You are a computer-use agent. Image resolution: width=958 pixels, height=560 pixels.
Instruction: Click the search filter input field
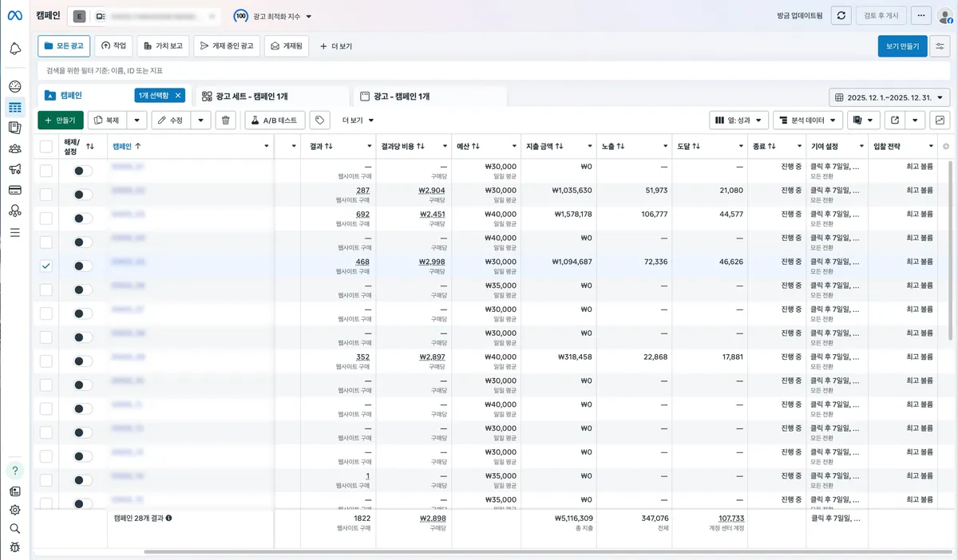click(491, 71)
